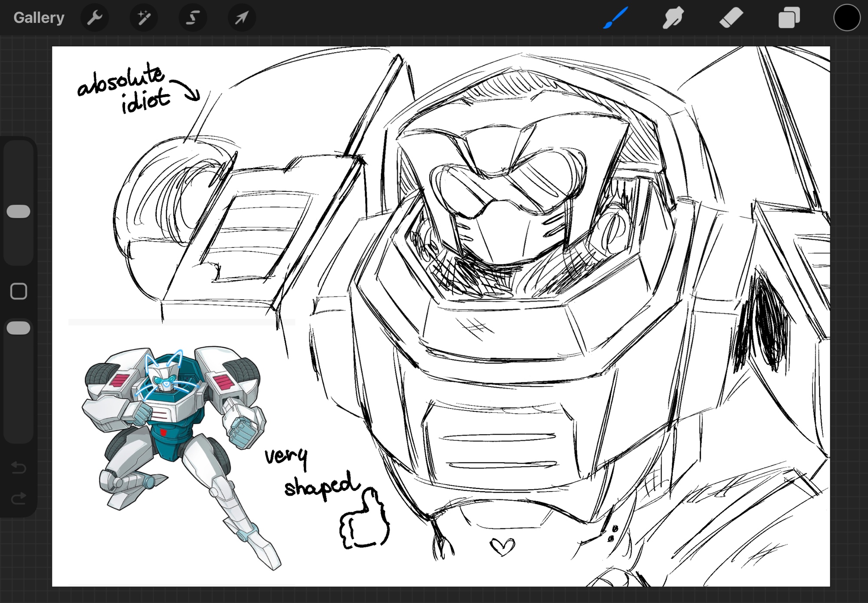Undo the last stroke

point(19,468)
